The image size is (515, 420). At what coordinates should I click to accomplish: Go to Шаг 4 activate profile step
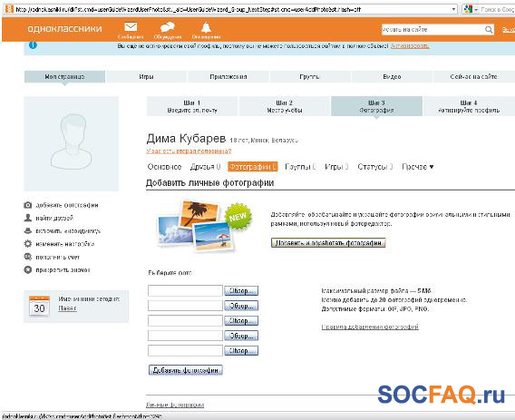coord(469,106)
